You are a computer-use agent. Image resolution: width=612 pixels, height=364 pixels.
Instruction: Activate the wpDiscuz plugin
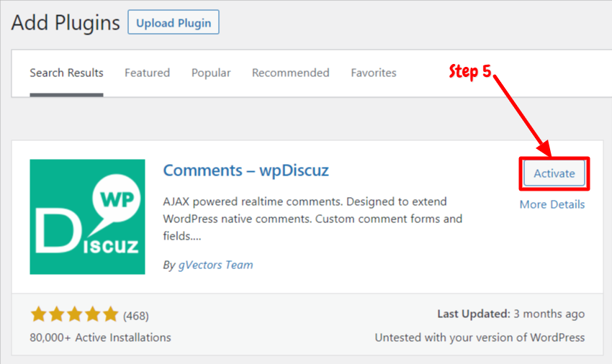click(554, 173)
